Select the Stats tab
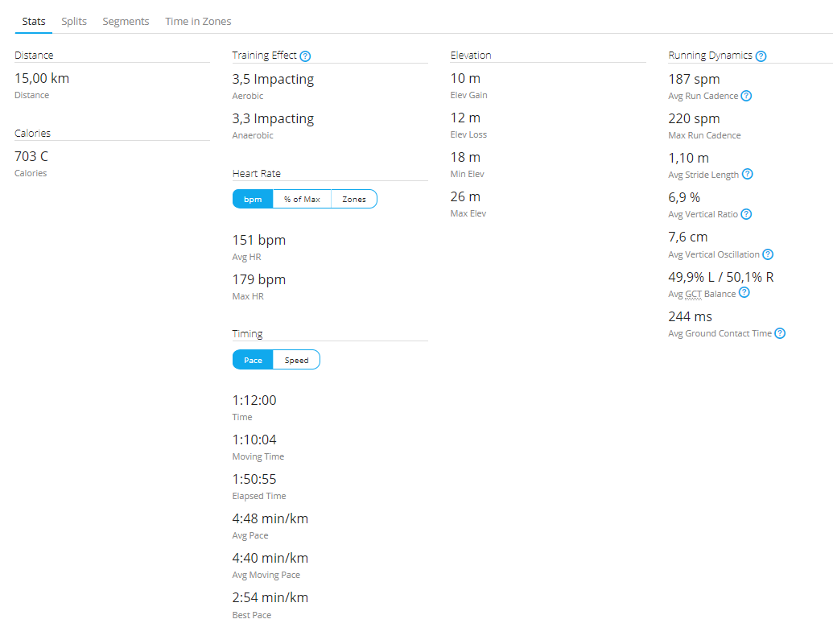Image resolution: width=833 pixels, height=644 pixels. click(34, 22)
